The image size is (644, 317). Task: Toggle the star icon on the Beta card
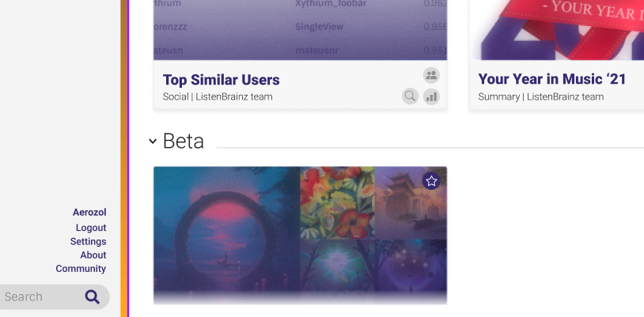point(431,181)
